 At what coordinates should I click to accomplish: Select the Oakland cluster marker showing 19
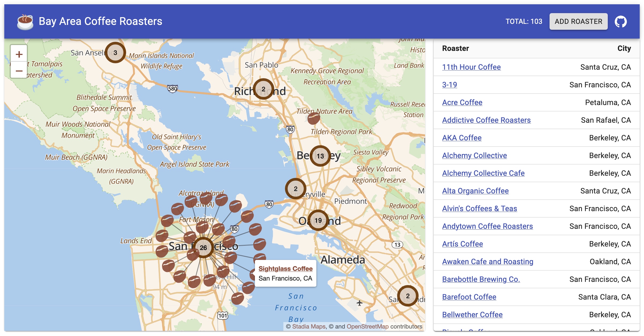pos(318,221)
